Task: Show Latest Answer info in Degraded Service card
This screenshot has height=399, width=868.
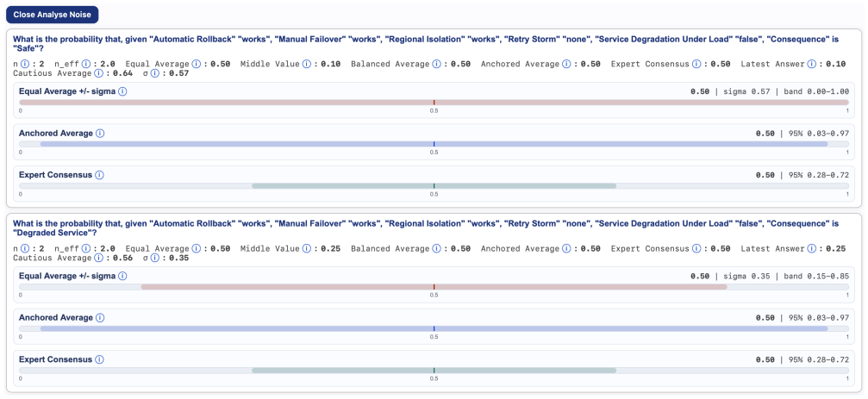Action: click(x=811, y=249)
